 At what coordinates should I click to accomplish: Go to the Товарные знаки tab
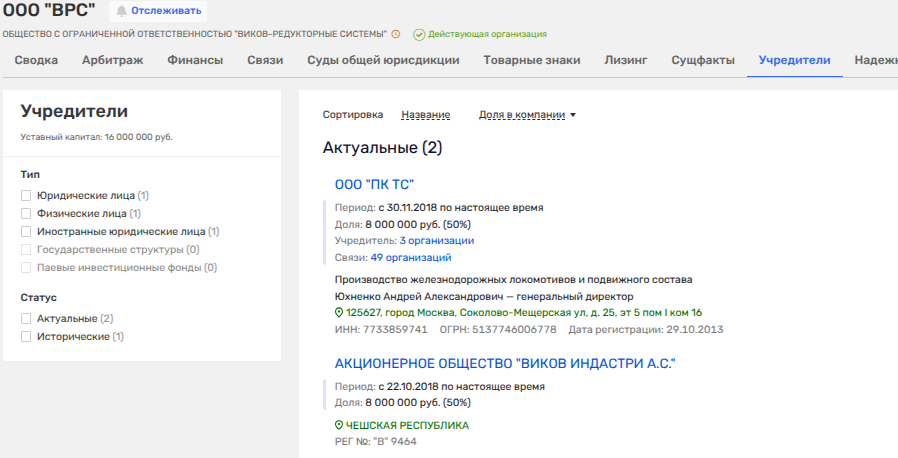531,60
